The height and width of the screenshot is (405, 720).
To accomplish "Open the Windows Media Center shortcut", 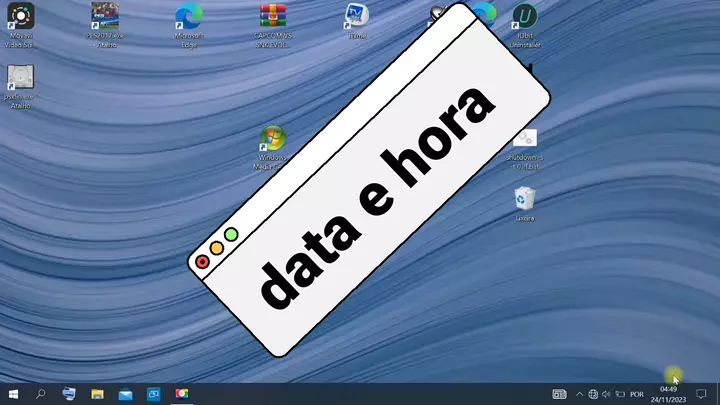I will point(272,141).
